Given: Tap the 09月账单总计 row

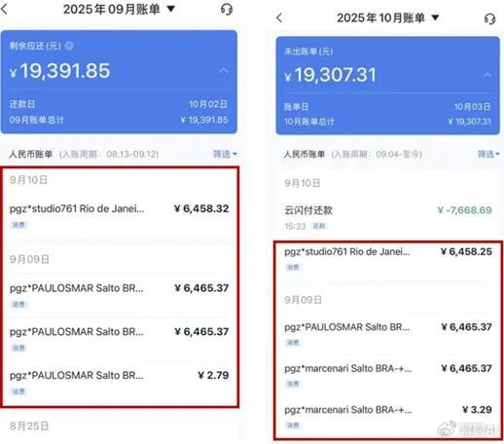Looking at the screenshot, I should 119,120.
